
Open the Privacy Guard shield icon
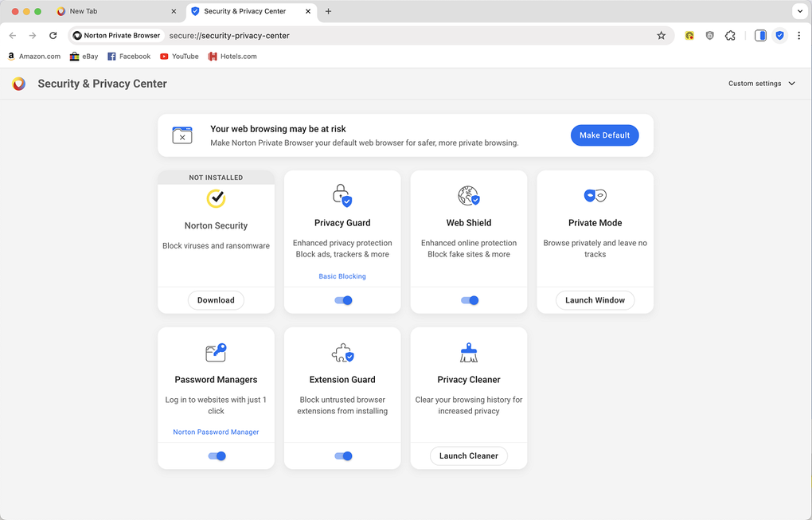342,195
